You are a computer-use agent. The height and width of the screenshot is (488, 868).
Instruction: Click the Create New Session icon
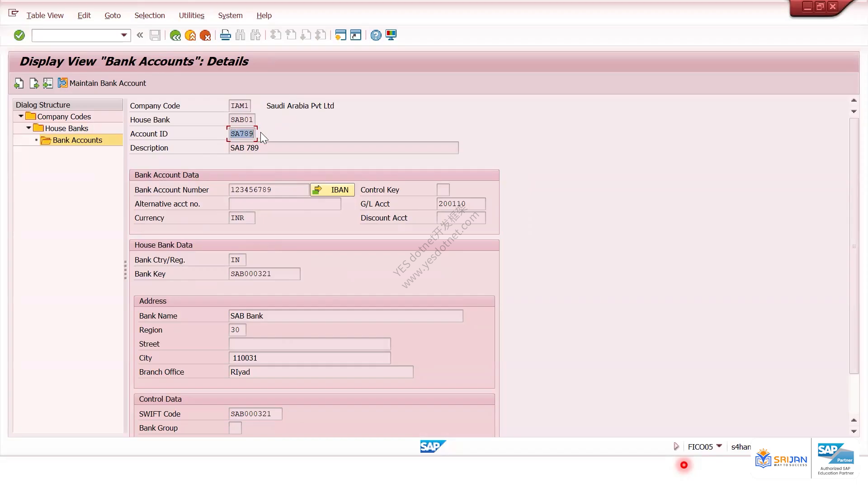[x=340, y=35]
